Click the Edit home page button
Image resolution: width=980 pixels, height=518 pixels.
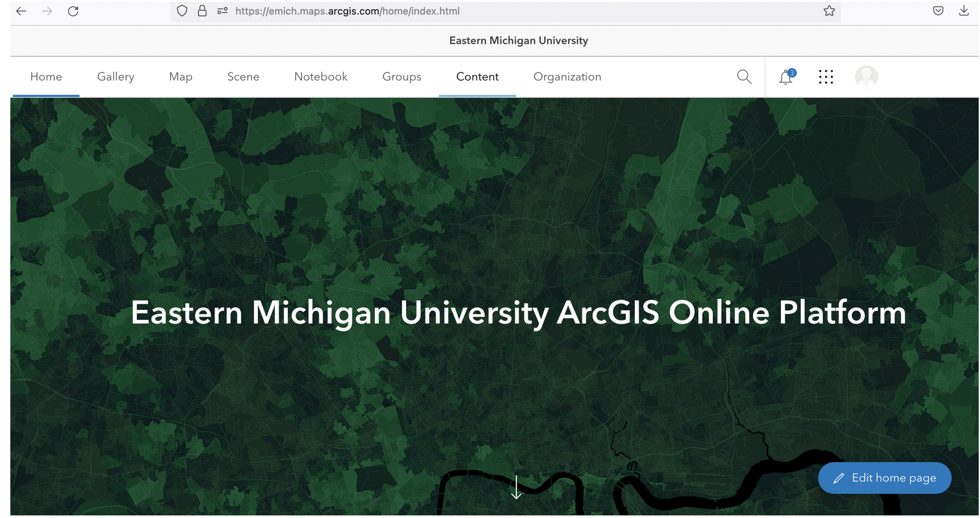(884, 478)
